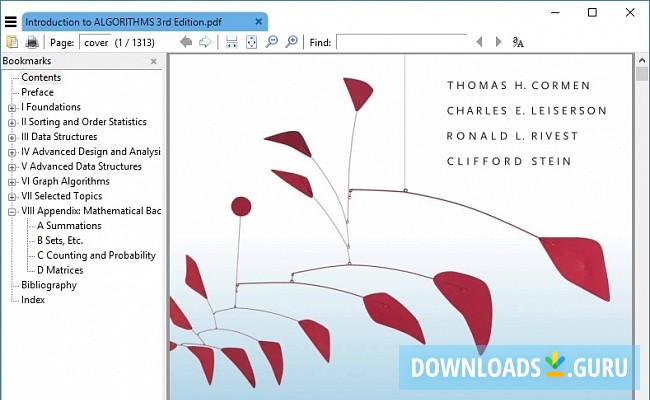The image size is (650, 400).
Task: Click the scrollbar up arrow
Action: (x=642, y=60)
